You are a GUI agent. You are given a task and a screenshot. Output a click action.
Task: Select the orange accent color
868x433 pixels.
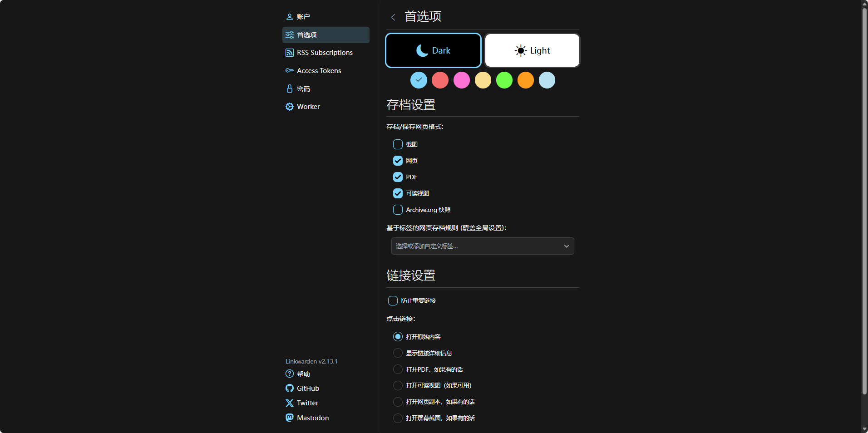525,80
